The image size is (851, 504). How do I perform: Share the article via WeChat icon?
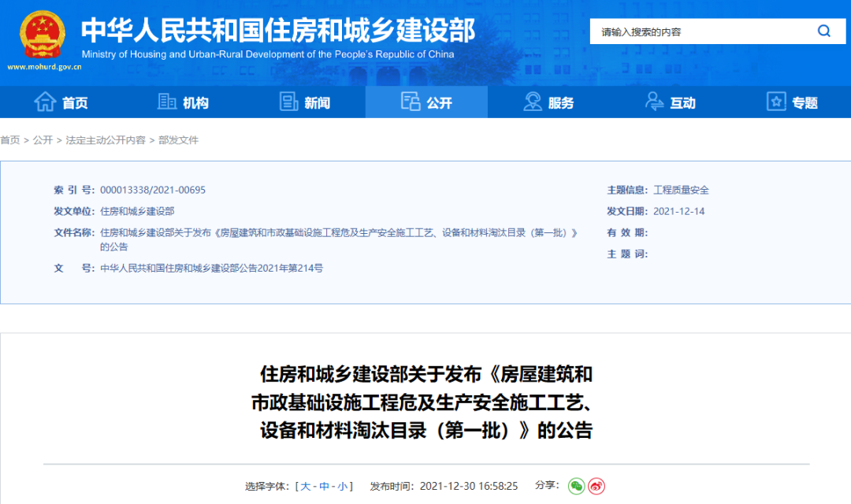[577, 487]
